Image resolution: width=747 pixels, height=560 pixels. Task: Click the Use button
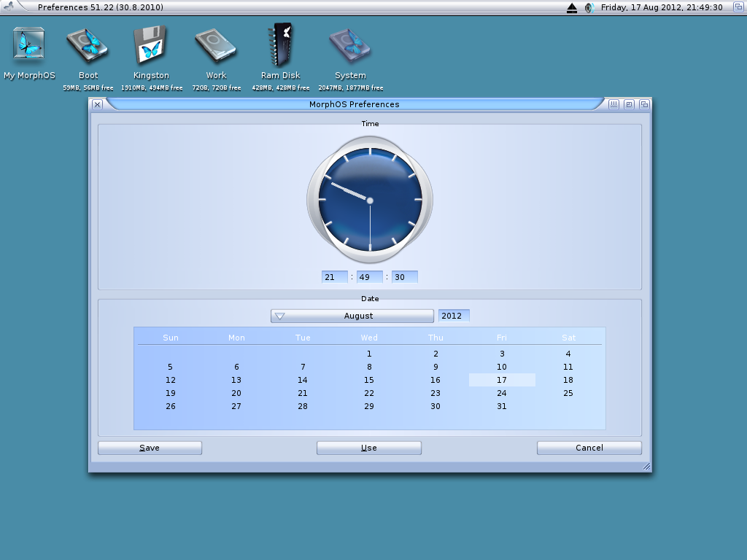pos(368,448)
